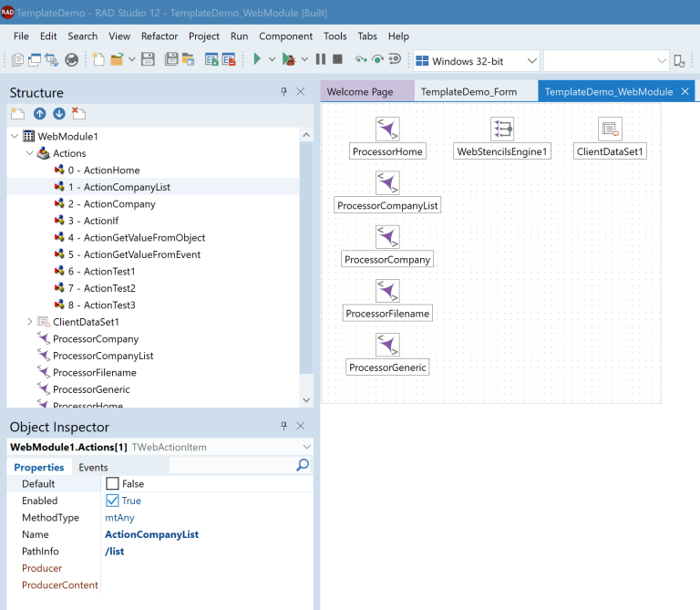Select the 2 - ActionCompany tree item

[x=111, y=204]
